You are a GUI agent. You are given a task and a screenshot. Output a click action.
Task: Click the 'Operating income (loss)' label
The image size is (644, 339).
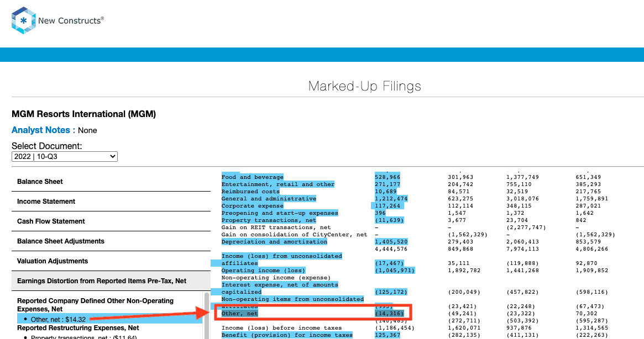[263, 271]
